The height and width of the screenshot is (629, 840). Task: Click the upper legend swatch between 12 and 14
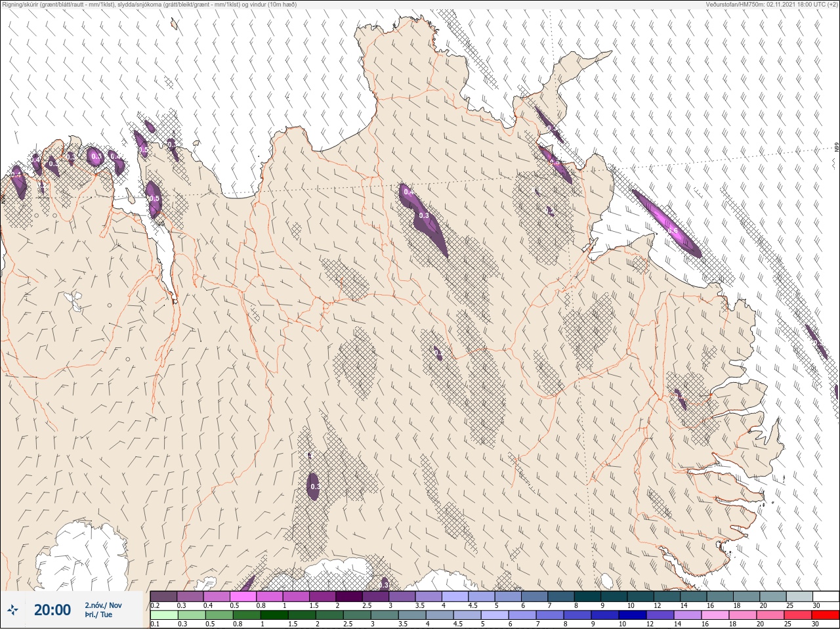point(667,596)
